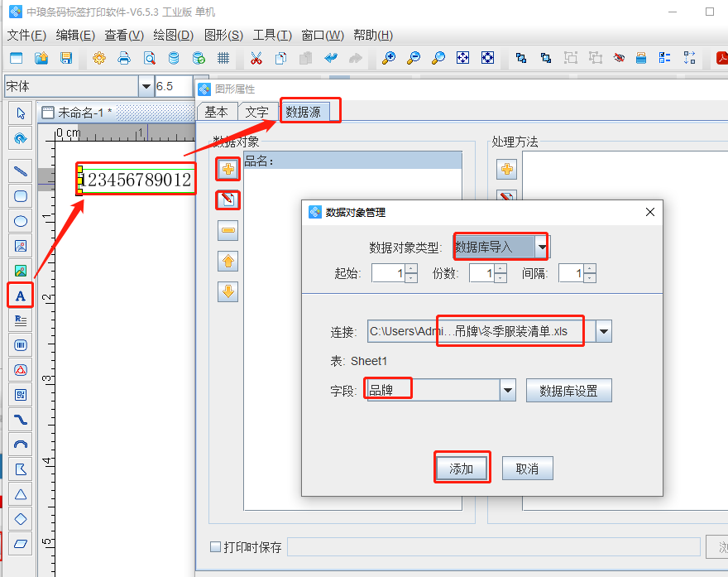The width and height of the screenshot is (728, 577).
Task: Click the 数据库设置 button
Action: point(568,391)
